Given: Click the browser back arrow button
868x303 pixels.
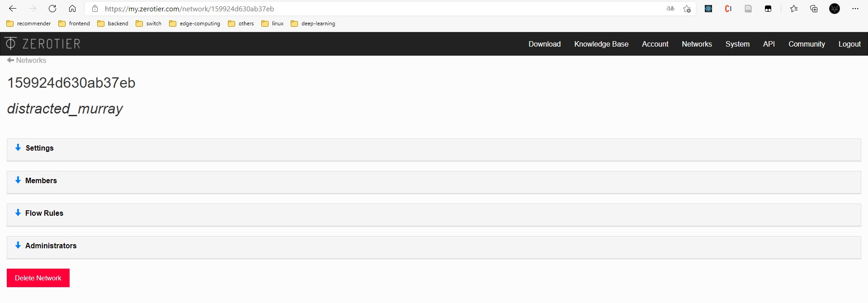Looking at the screenshot, I should click(13, 9).
